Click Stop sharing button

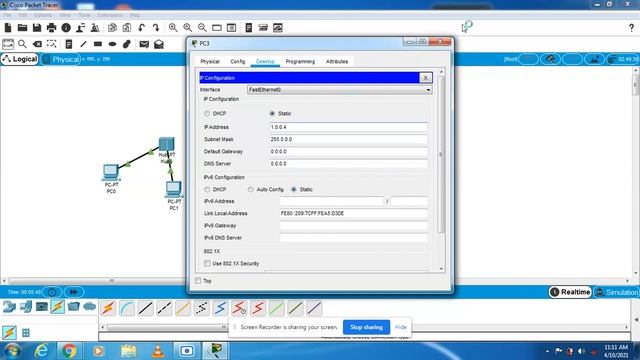click(x=367, y=327)
